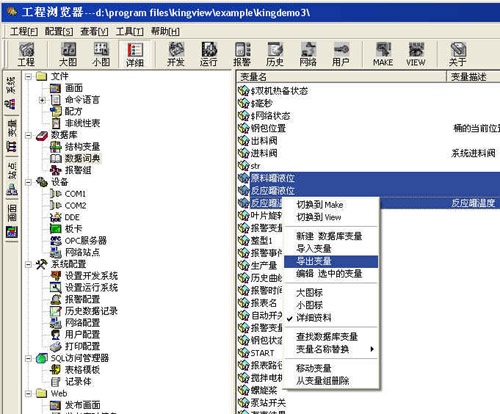Open the 开发 toolbar icon
This screenshot has height=414, width=500.
(176, 54)
